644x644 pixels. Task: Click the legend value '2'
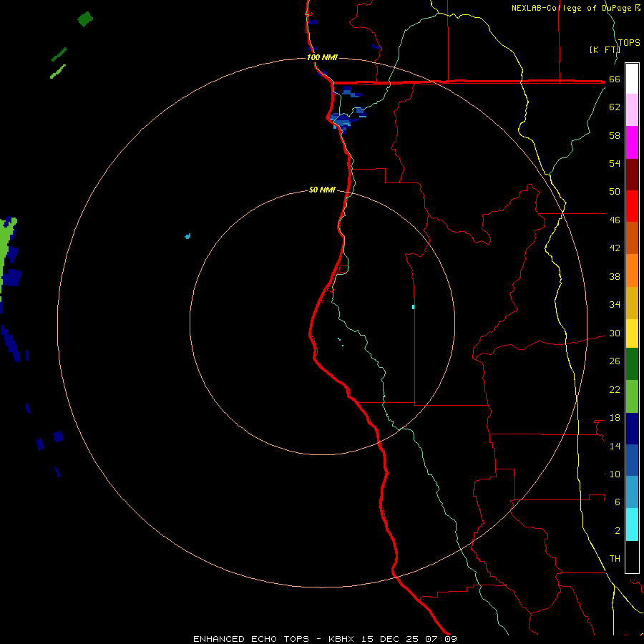coord(618,531)
